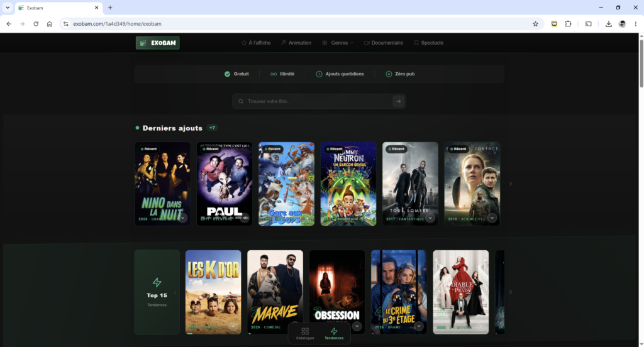Click the '+7' badge next to Derniers ajouts

click(212, 128)
